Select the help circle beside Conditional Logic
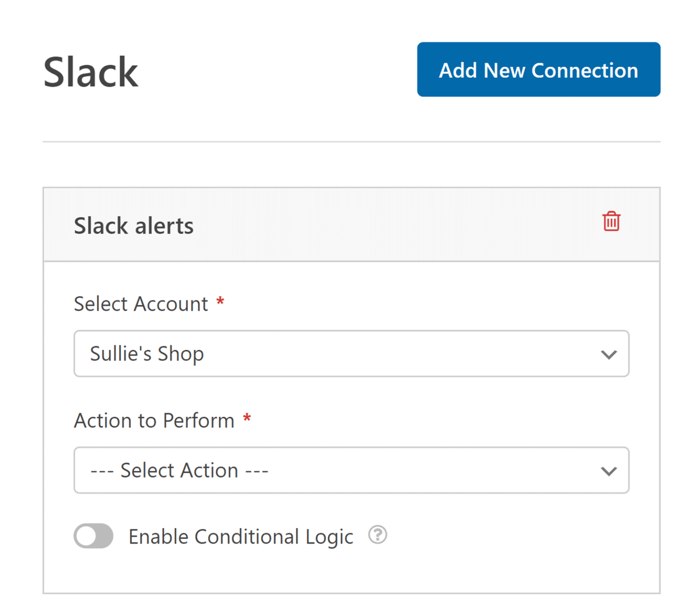700x616 pixels. click(377, 535)
